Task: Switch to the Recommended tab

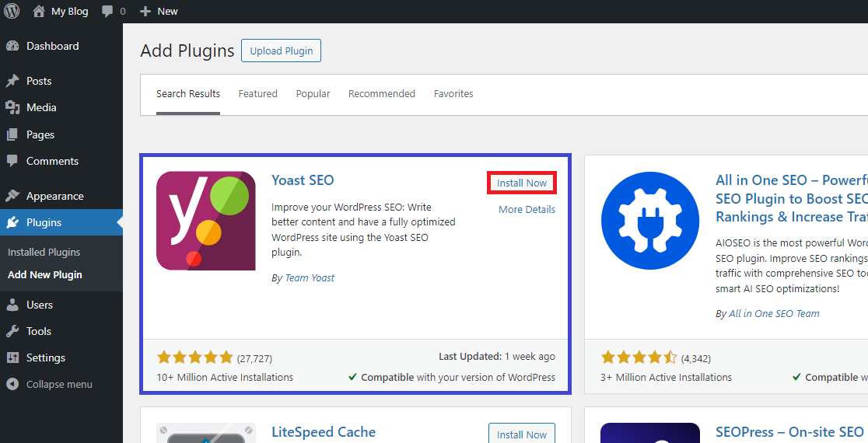Action: click(x=381, y=94)
